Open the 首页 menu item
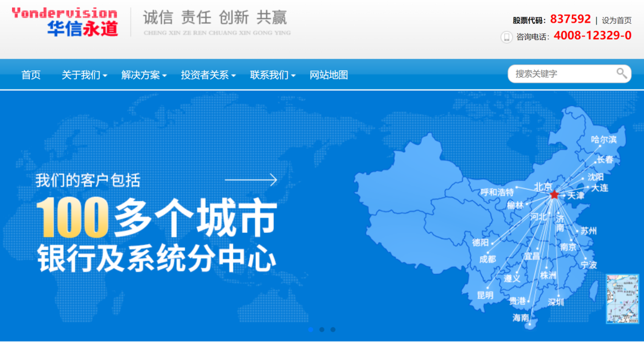This screenshot has height=342, width=644. (31, 75)
